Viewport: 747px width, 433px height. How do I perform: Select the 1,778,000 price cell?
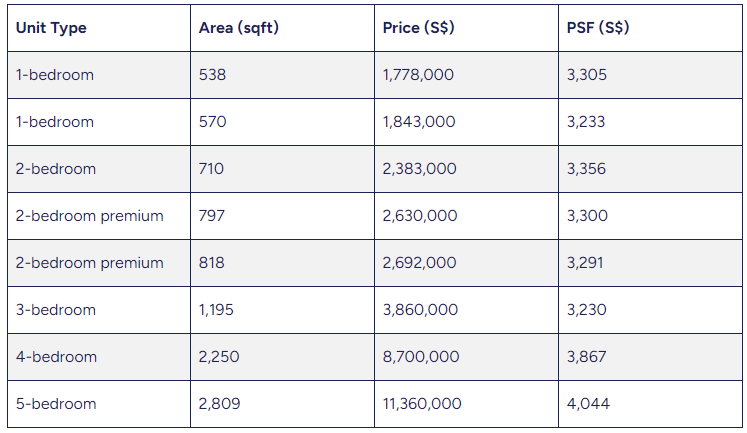(x=418, y=75)
